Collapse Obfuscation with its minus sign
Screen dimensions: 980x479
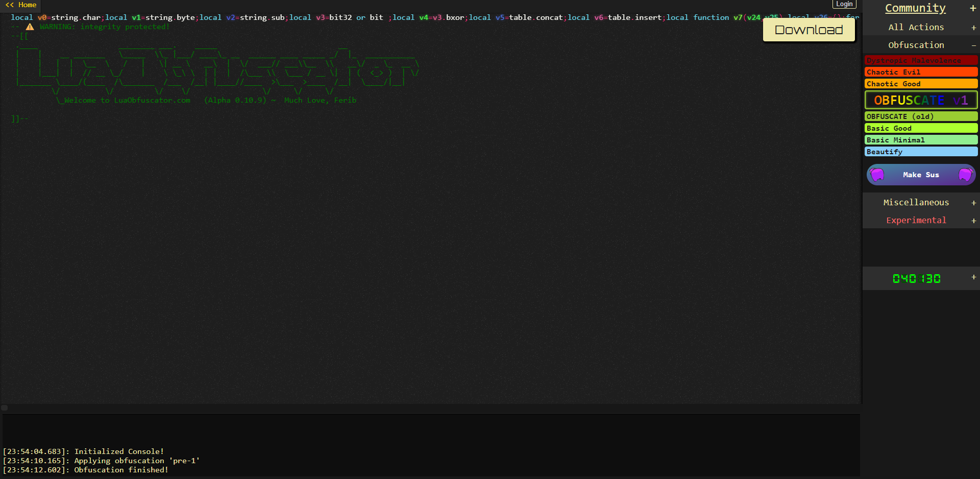click(973, 45)
